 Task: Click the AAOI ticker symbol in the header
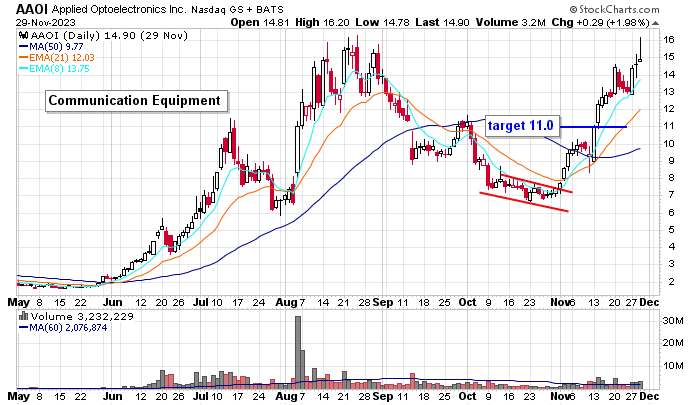click(x=32, y=9)
